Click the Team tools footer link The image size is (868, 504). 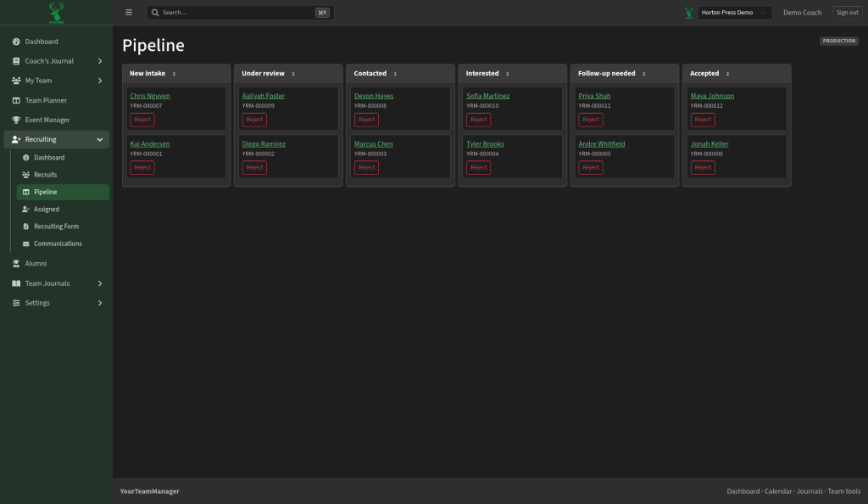843,491
